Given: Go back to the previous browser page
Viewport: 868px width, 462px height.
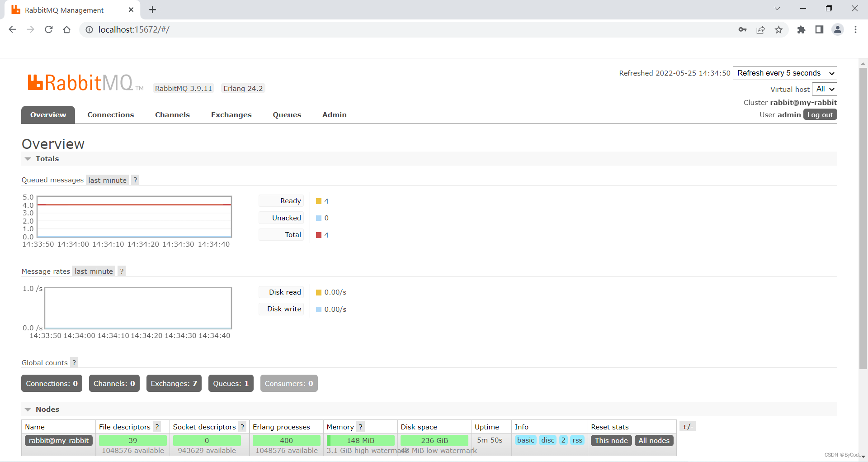Looking at the screenshot, I should 12,29.
